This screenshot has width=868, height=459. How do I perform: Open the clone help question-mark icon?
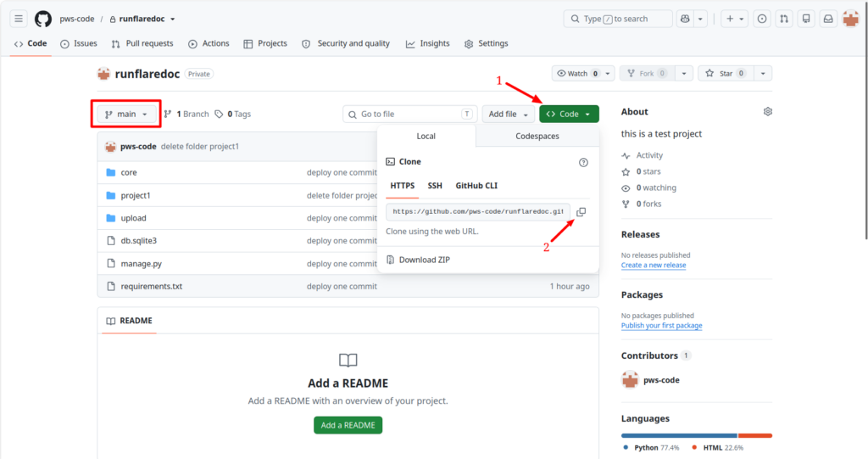(583, 162)
